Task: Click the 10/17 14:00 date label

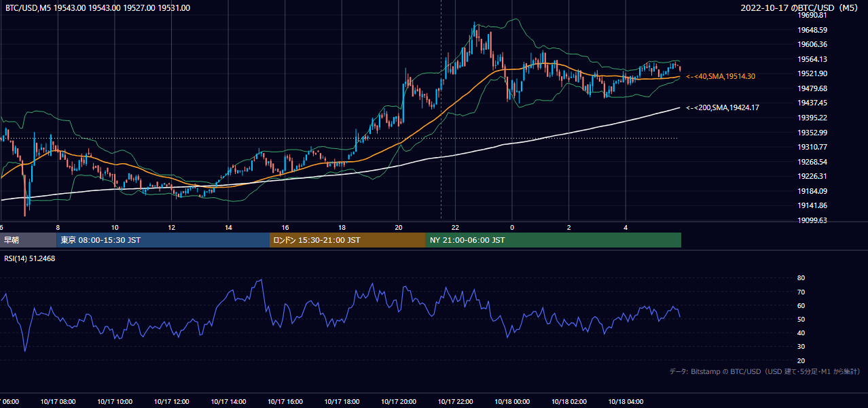Action: click(228, 402)
